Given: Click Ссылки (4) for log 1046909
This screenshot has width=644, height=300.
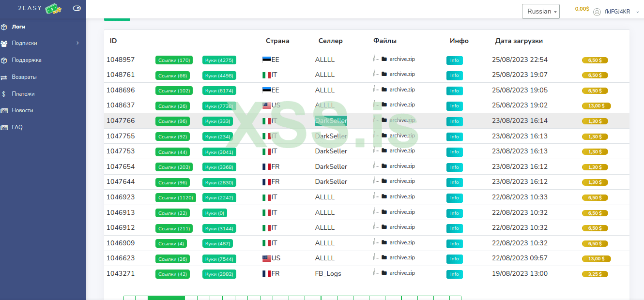Looking at the screenshot, I should (171, 243).
